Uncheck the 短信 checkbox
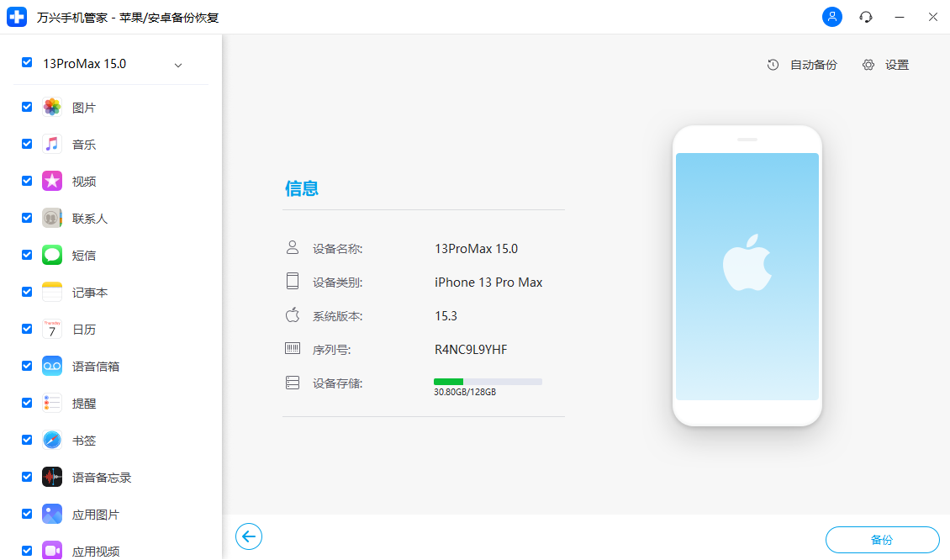The height and width of the screenshot is (560, 950). [27, 255]
